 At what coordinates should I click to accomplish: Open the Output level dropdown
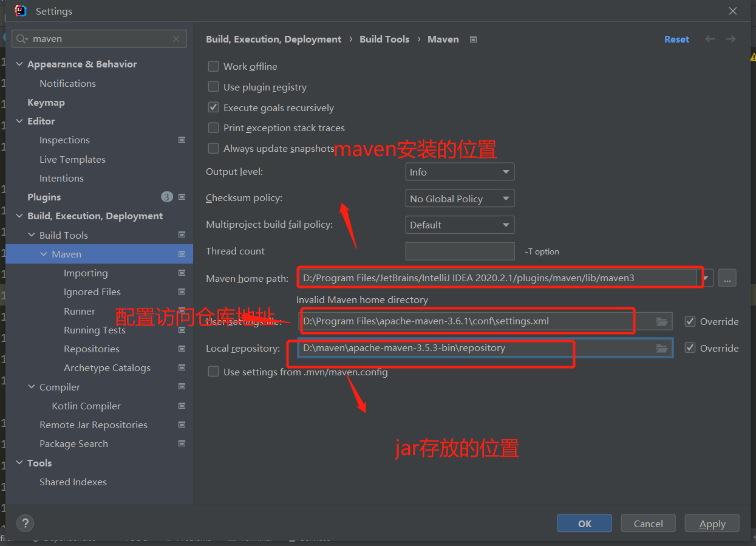coord(460,172)
